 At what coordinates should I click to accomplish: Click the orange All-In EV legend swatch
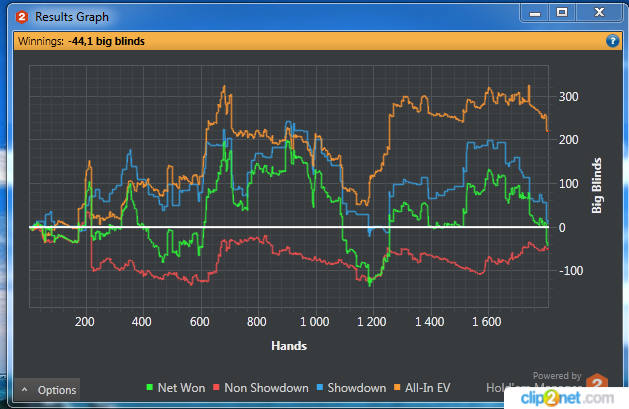pos(397,387)
